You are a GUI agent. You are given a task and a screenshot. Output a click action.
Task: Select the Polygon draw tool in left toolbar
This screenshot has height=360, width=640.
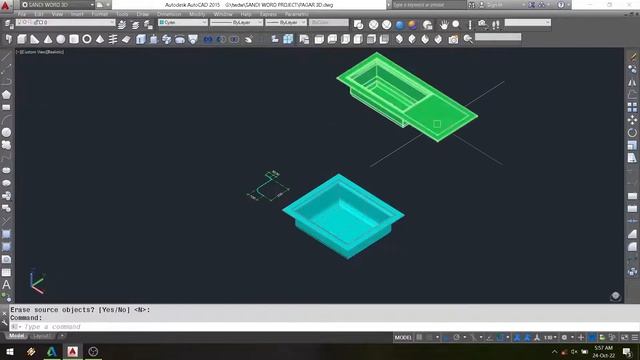tap(6, 95)
